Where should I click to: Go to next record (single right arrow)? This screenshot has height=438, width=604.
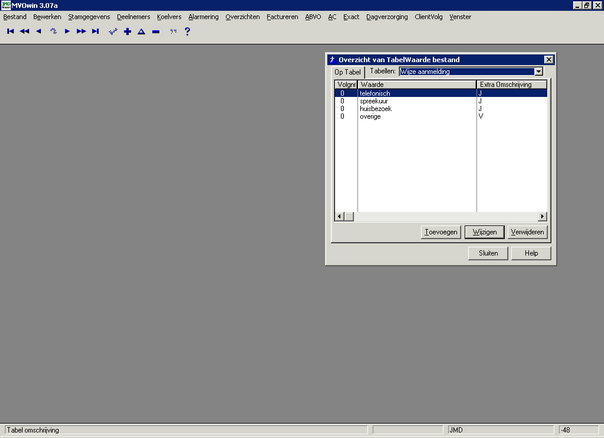coord(67,31)
